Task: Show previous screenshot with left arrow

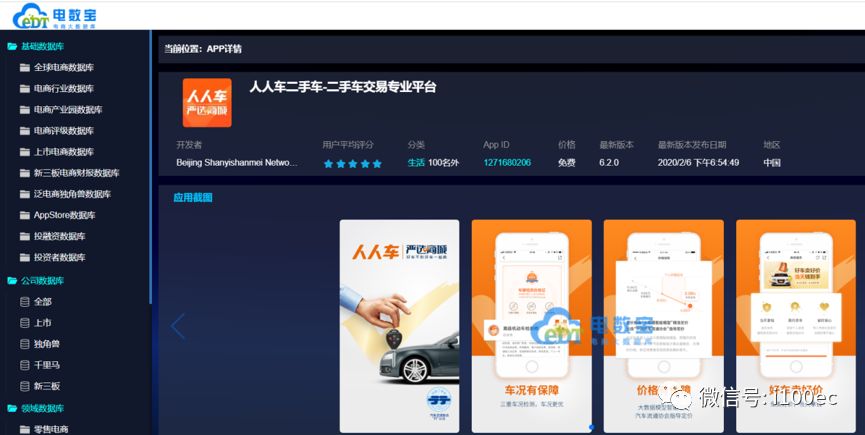Action: click(x=178, y=326)
